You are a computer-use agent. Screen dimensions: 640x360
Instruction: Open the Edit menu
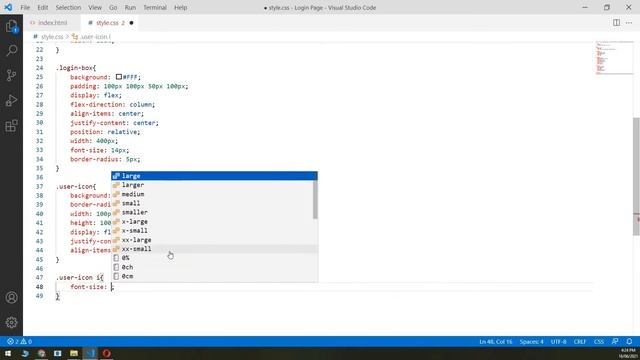[x=42, y=7]
